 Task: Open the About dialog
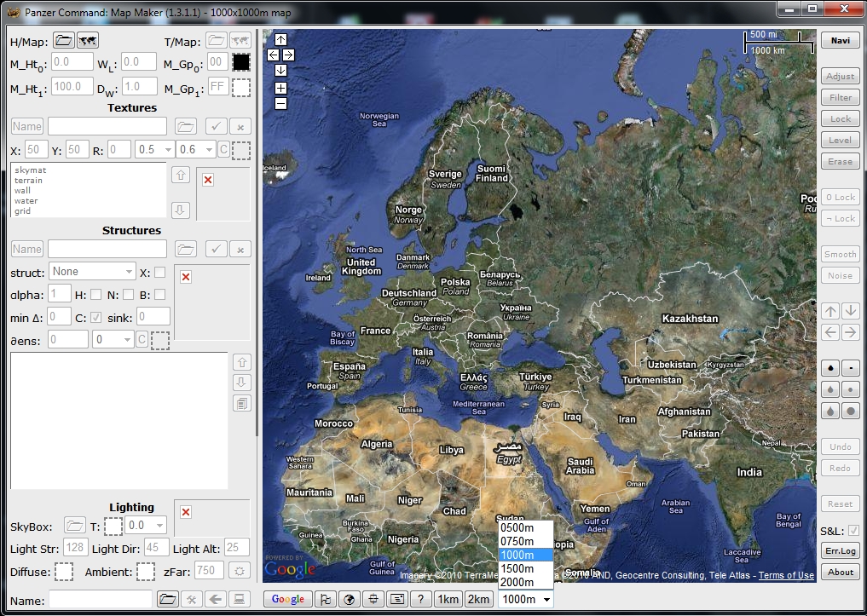point(840,572)
